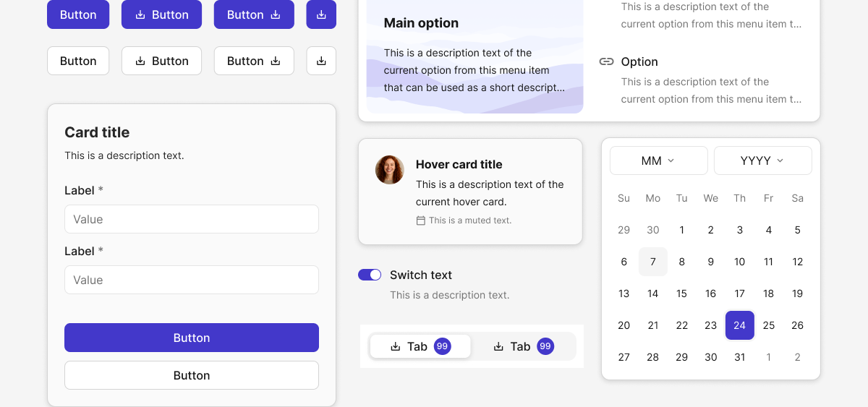Click purple Button with trailing download icon
This screenshot has width=868, height=407.
pyautogui.click(x=254, y=14)
